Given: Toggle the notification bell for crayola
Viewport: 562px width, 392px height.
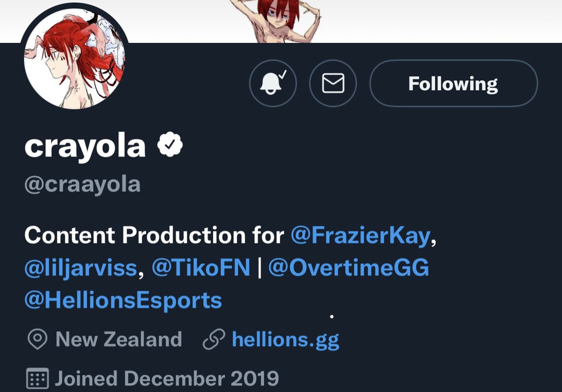Looking at the screenshot, I should 273,83.
